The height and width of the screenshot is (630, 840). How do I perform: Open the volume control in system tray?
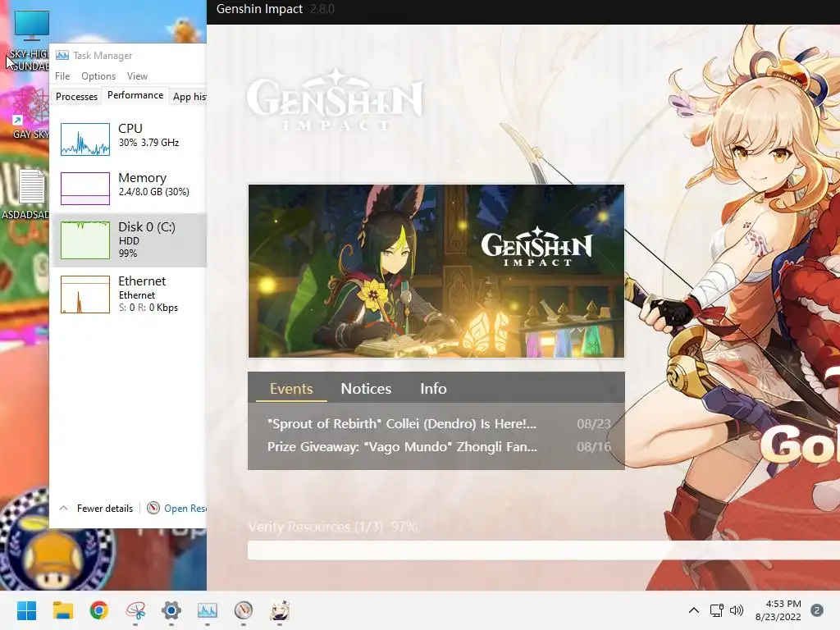(x=737, y=610)
